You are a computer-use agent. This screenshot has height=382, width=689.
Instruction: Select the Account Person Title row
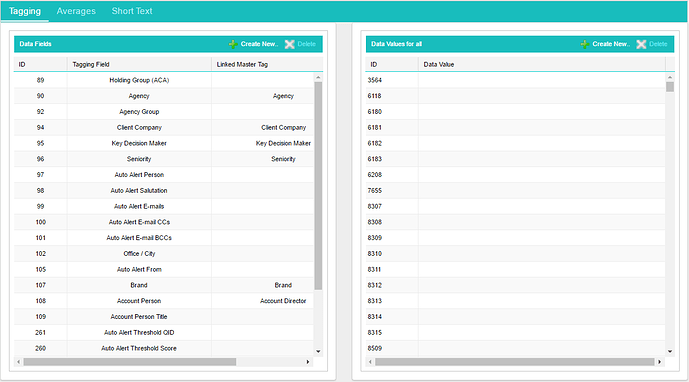[164, 317]
